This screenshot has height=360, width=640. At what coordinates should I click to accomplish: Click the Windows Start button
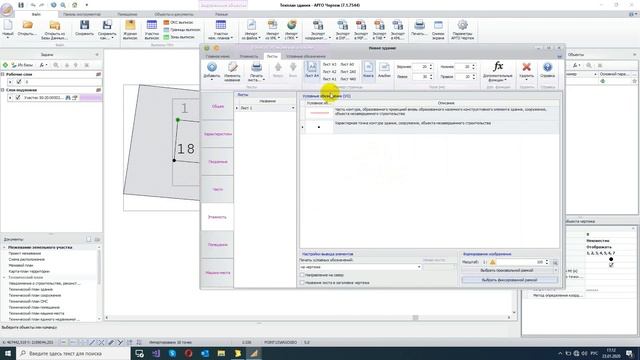click(8, 353)
